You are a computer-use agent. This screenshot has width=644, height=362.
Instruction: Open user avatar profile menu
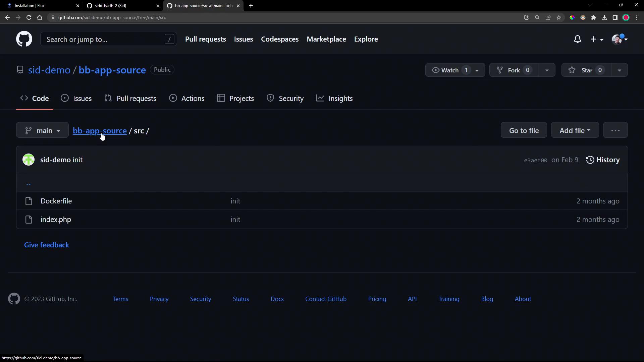tap(620, 39)
